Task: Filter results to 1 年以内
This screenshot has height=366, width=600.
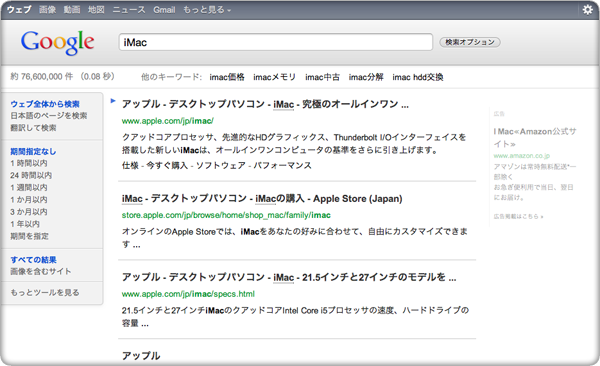Action: tap(25, 224)
